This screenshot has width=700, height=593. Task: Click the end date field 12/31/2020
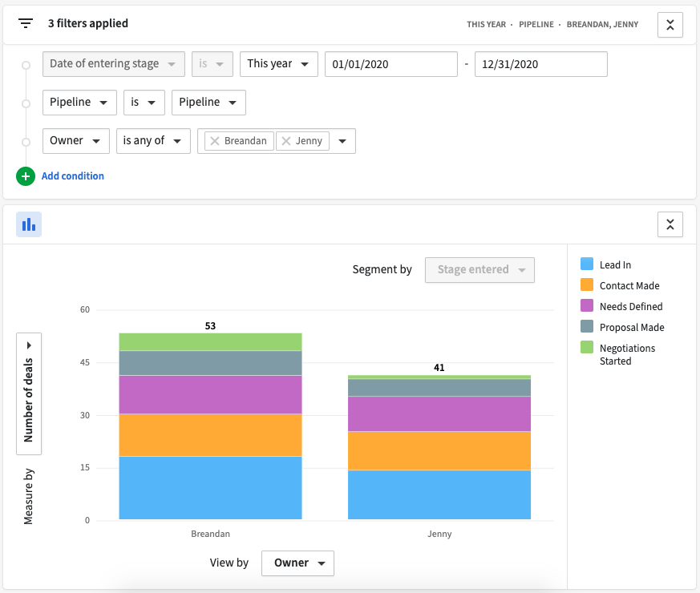(541, 64)
